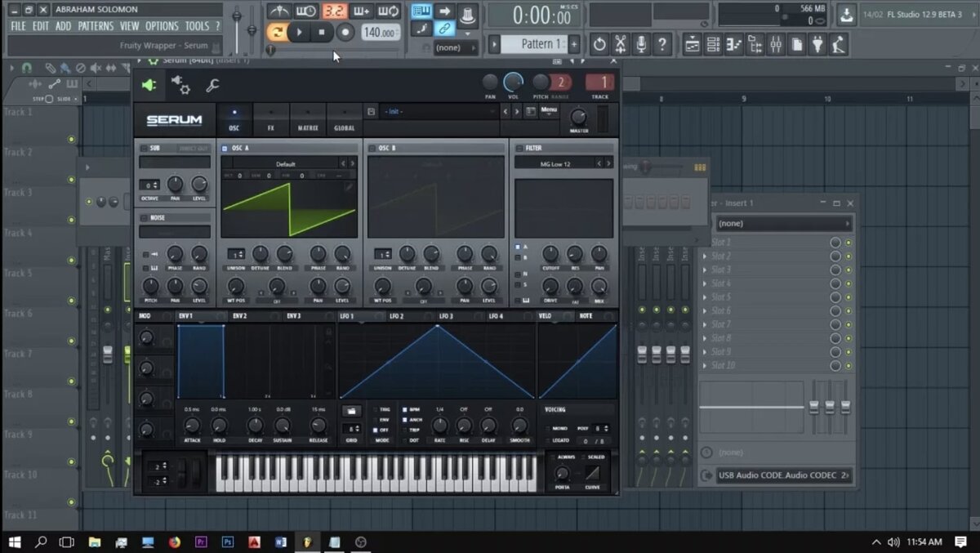The image size is (980, 553).
Task: Open Task View on the taskbar
Action: click(66, 542)
